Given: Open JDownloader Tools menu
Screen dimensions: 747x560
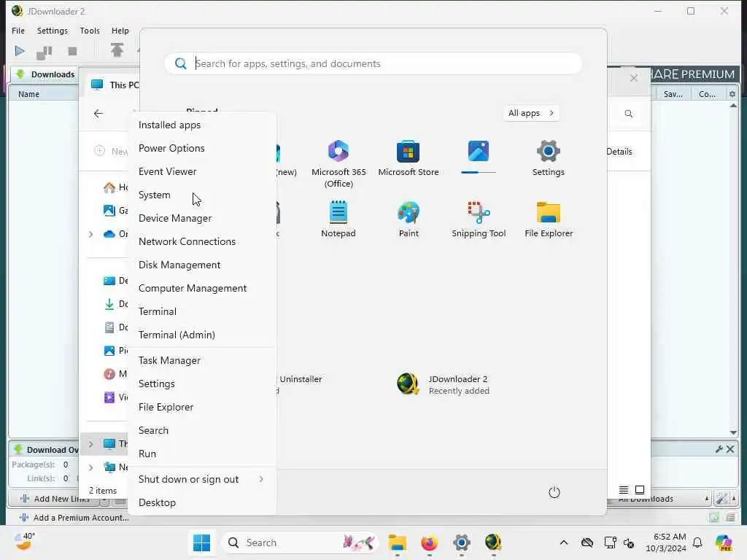Looking at the screenshot, I should 90,31.
